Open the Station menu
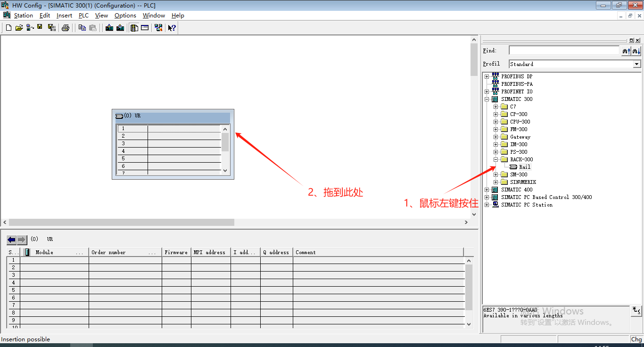 (24, 16)
